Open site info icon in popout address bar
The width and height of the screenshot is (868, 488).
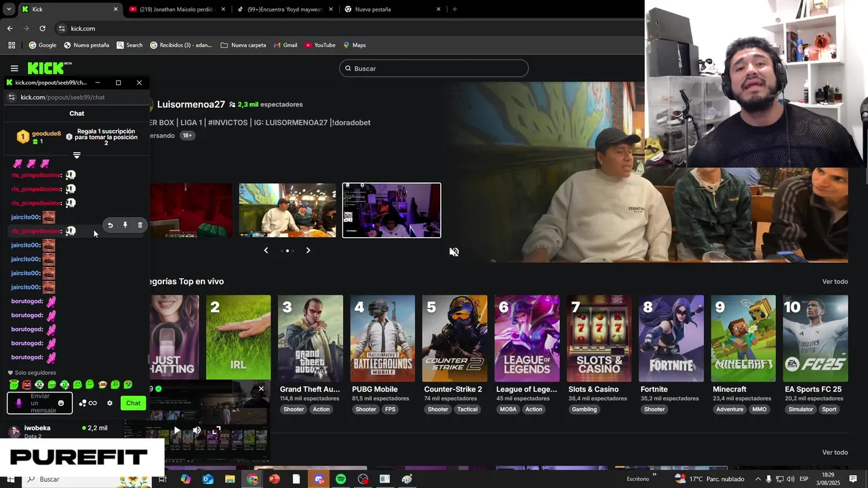coord(11,98)
